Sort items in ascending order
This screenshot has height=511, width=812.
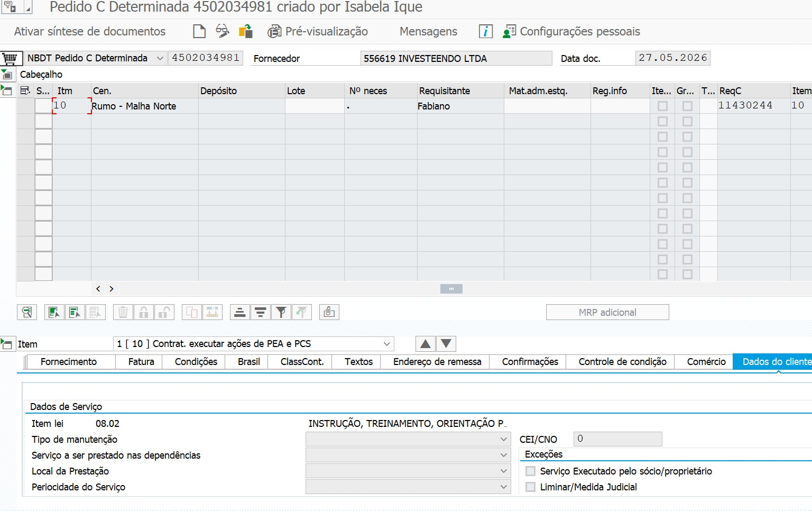(240, 312)
